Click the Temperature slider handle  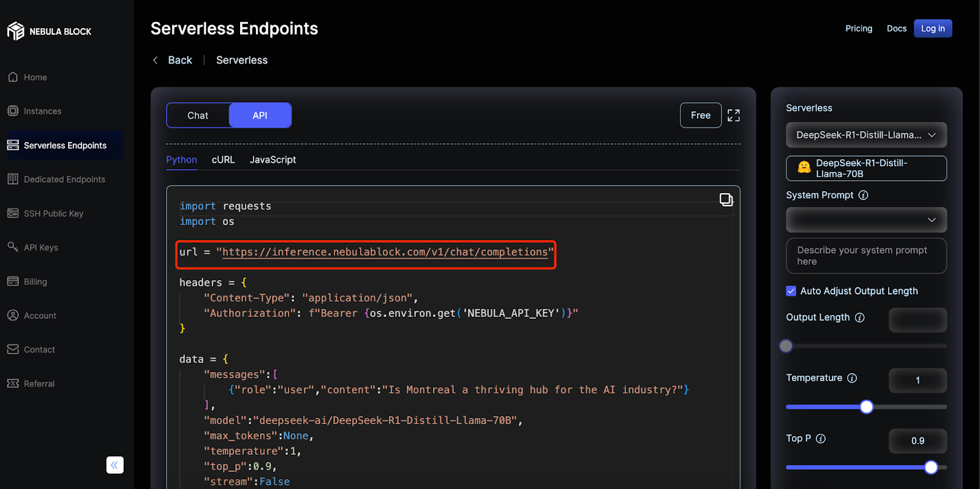pos(866,407)
